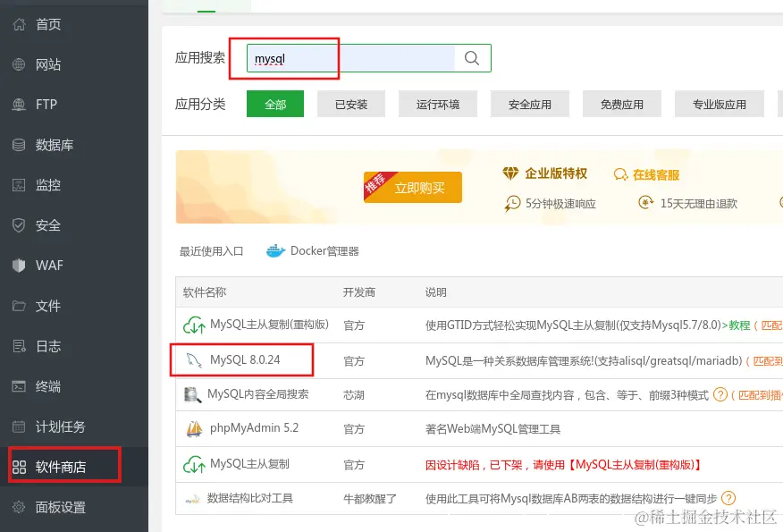Click the shield check icon beside 安全

pyautogui.click(x=19, y=225)
